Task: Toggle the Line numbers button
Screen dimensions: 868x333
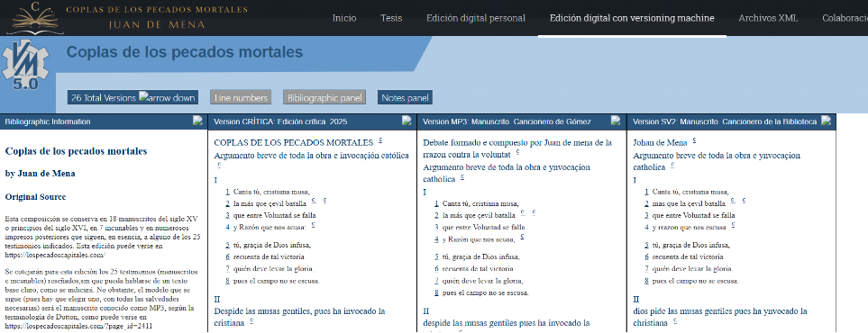Action: (x=242, y=97)
